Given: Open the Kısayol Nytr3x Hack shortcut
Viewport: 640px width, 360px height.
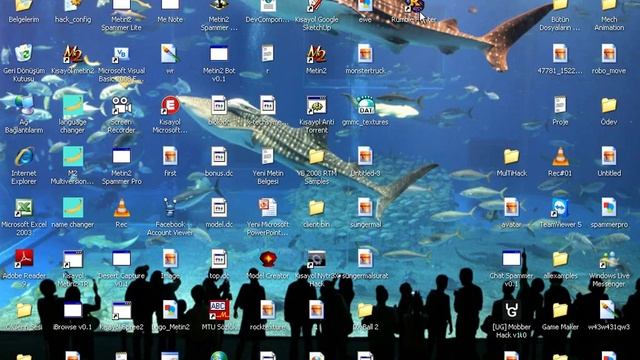Looking at the screenshot, I should (x=316, y=259).
